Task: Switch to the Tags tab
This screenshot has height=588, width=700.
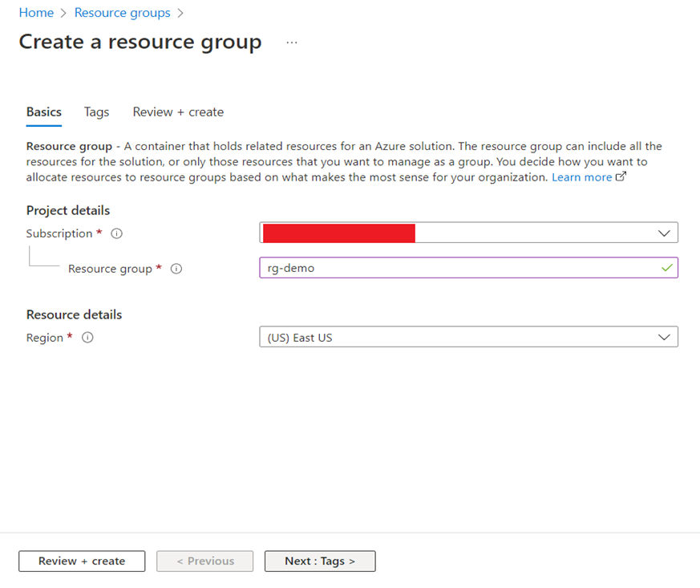Action: tap(96, 112)
